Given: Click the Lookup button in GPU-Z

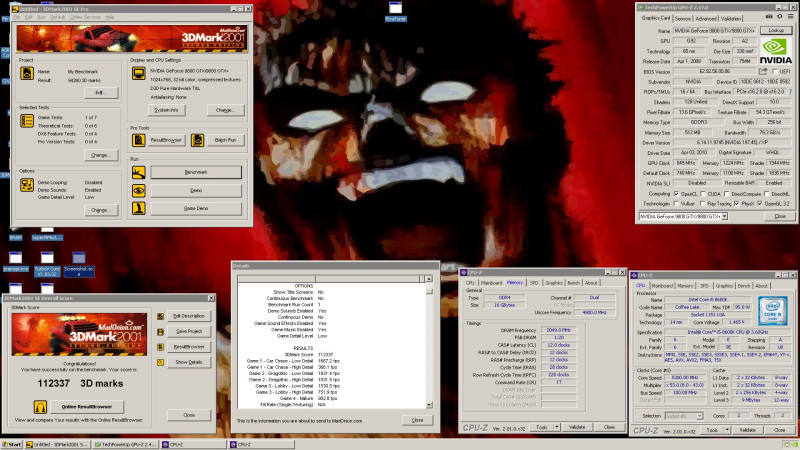Looking at the screenshot, I should click(x=776, y=31).
